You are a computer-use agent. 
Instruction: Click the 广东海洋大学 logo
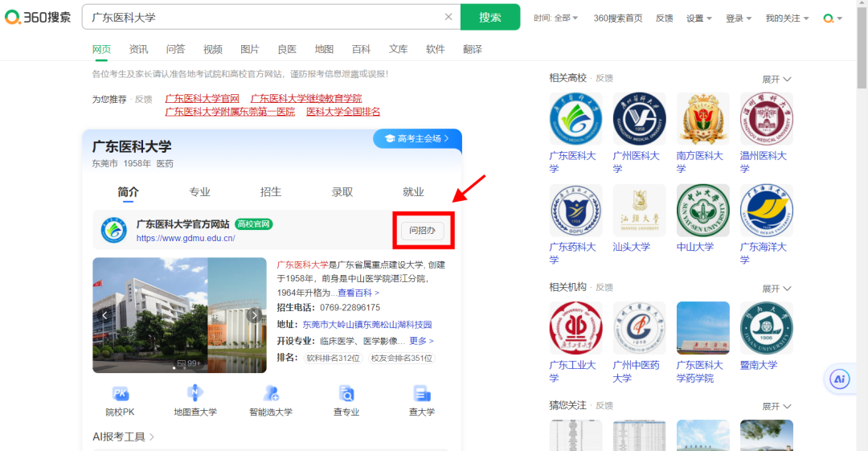[767, 211]
